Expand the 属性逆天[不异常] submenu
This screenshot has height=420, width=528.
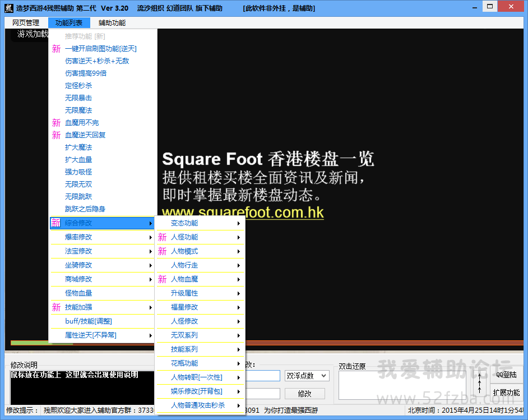[x=101, y=335]
